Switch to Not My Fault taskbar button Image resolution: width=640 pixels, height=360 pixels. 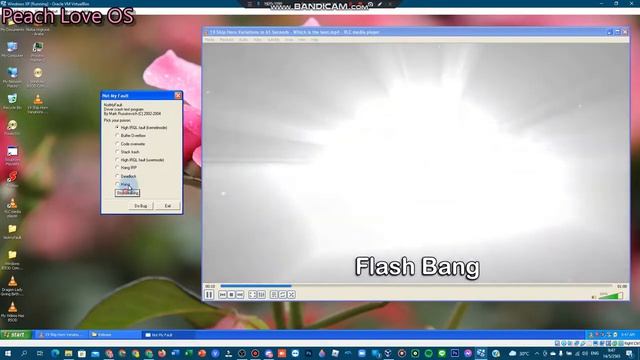coord(167,335)
